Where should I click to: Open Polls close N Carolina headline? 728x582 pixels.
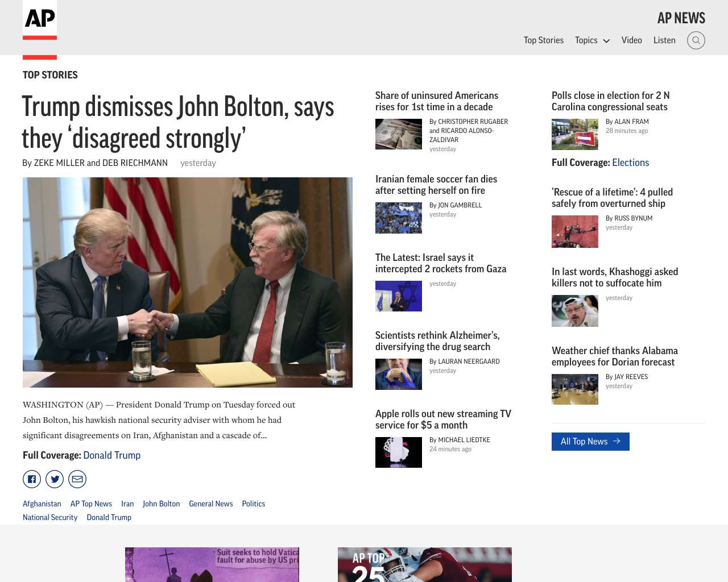[611, 101]
